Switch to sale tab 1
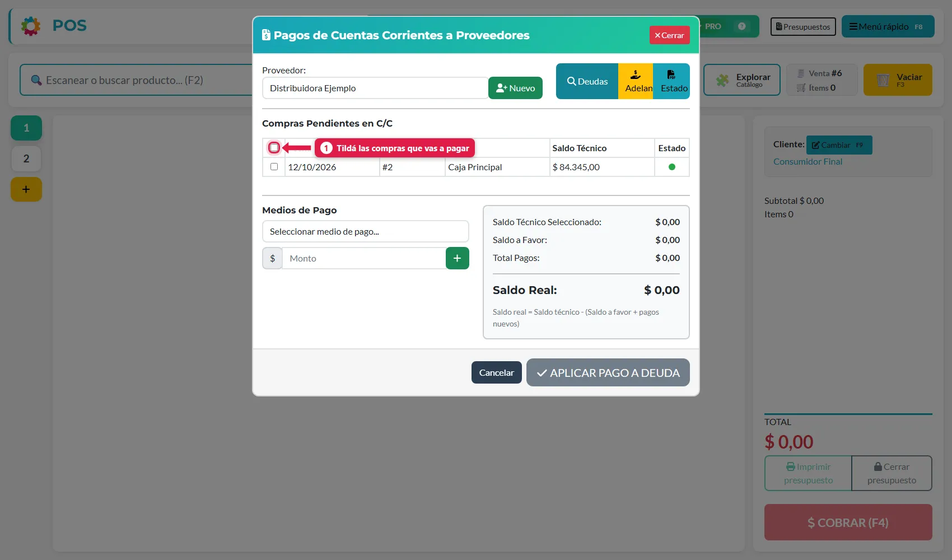Viewport: 952px width, 560px height. [26, 128]
